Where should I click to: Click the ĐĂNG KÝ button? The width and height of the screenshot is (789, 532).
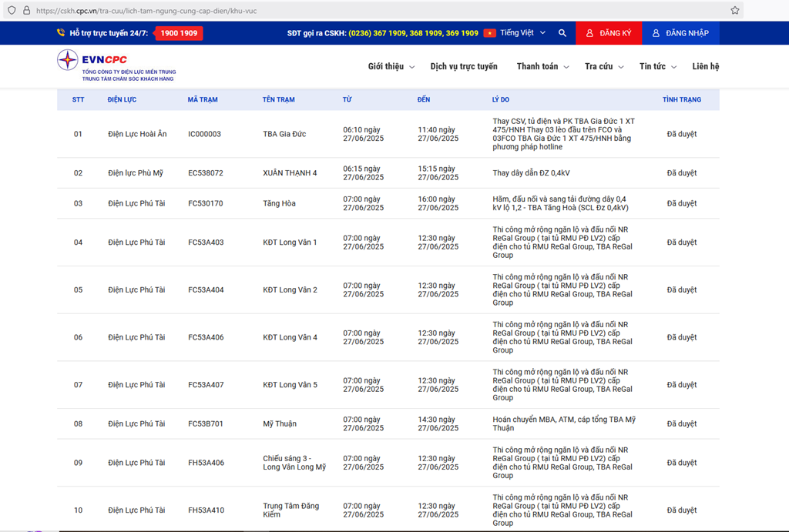pos(609,33)
